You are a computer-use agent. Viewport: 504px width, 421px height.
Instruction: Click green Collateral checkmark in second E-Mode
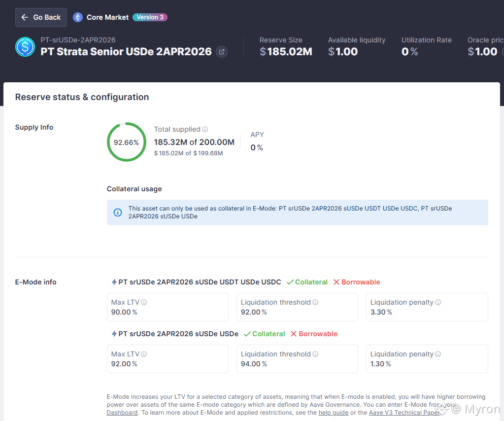247,334
